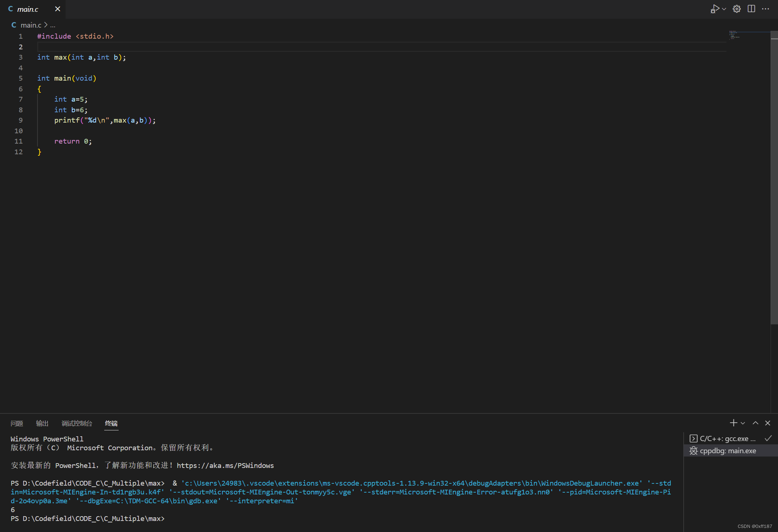Switch to the 问题 tab
Viewport: 778px width, 532px height.
click(17, 423)
